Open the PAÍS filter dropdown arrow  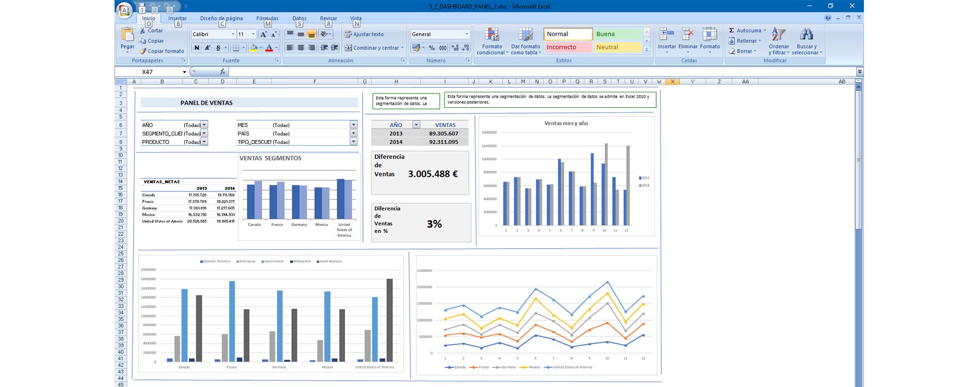click(353, 133)
